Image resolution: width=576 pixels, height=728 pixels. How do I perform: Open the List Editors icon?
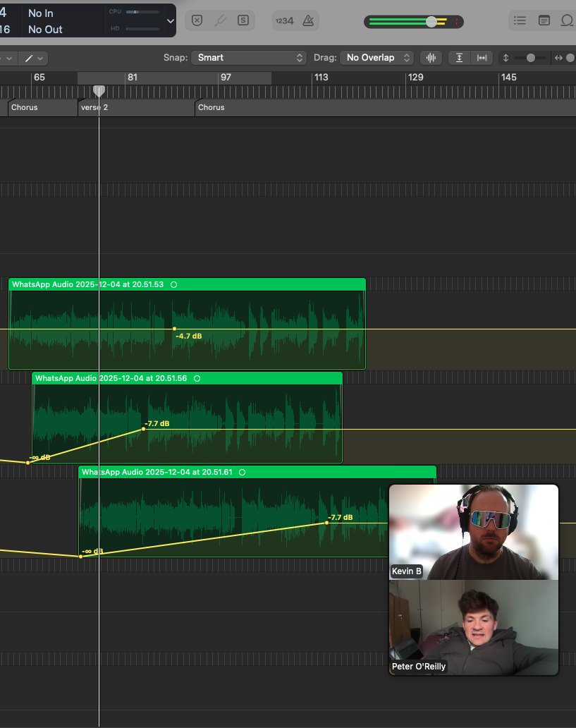[x=520, y=20]
